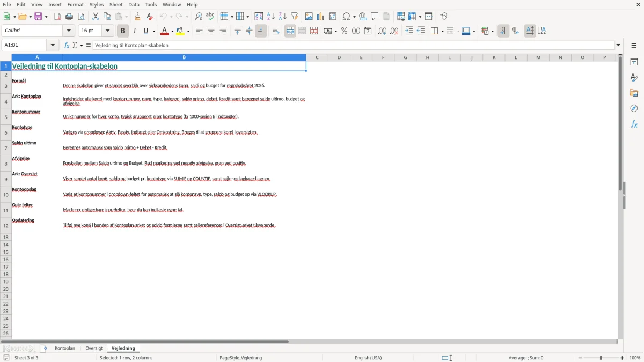Screen dimensions: 644x362
Task: Click the Format as Percent icon
Action: [x=344, y=31]
